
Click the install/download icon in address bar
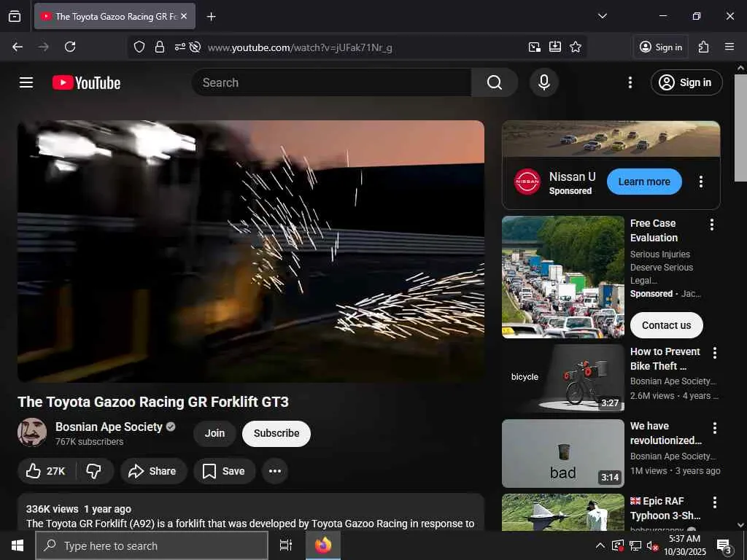[x=555, y=47]
